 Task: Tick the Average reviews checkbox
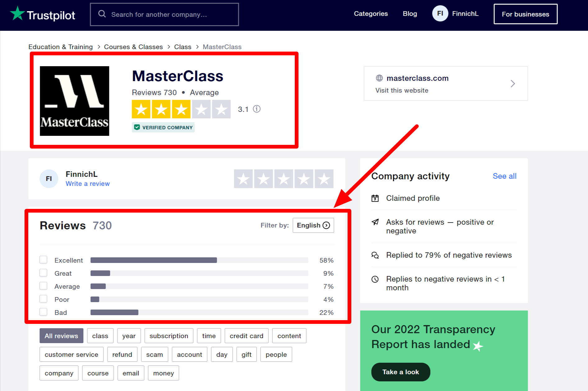[43, 286]
